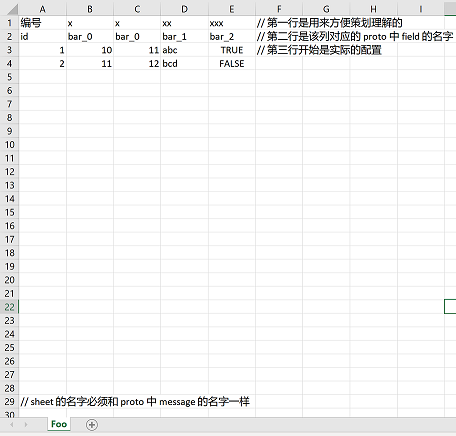Image resolution: width=456 pixels, height=436 pixels.
Task: Select column D header
Action: click(184, 9)
